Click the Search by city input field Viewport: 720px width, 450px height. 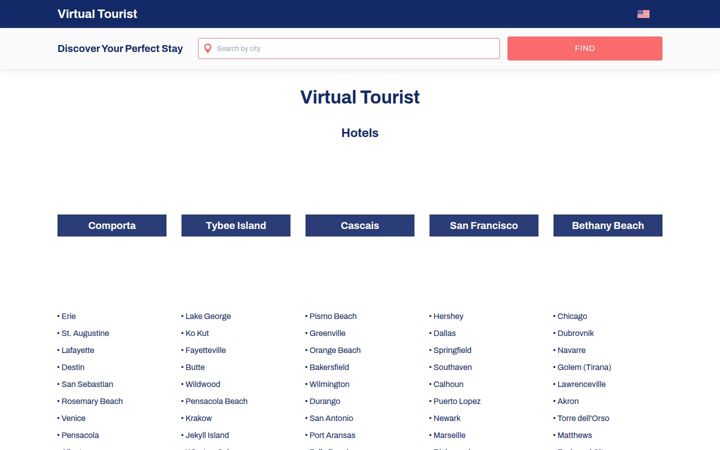coord(349,49)
